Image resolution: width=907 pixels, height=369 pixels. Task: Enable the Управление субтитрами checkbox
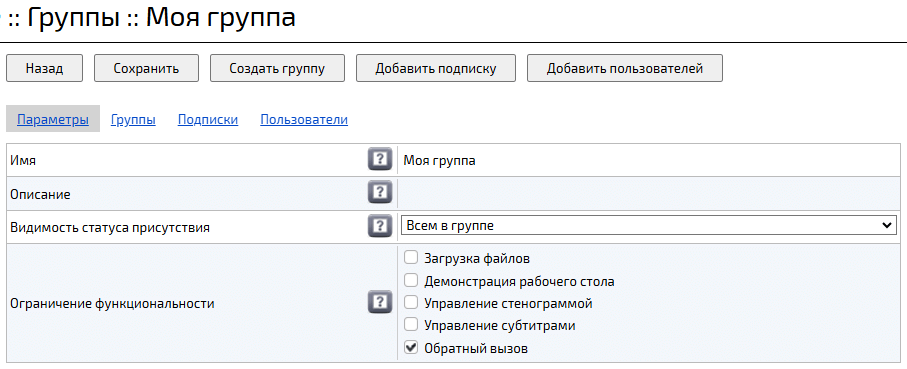[411, 324]
